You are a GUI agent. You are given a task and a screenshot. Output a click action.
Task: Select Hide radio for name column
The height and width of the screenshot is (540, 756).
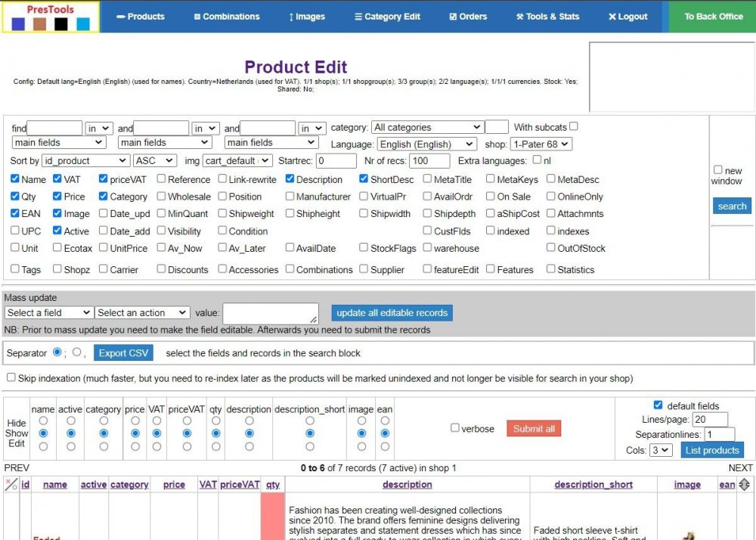43,421
